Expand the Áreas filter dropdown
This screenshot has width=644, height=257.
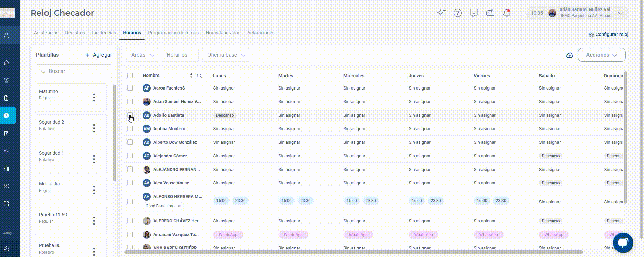click(x=142, y=55)
